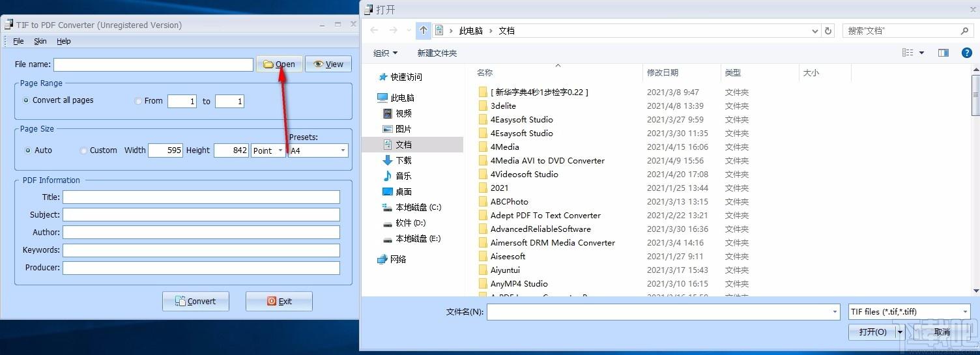Select the 3delite folder
The height and width of the screenshot is (355, 980).
[x=503, y=106]
